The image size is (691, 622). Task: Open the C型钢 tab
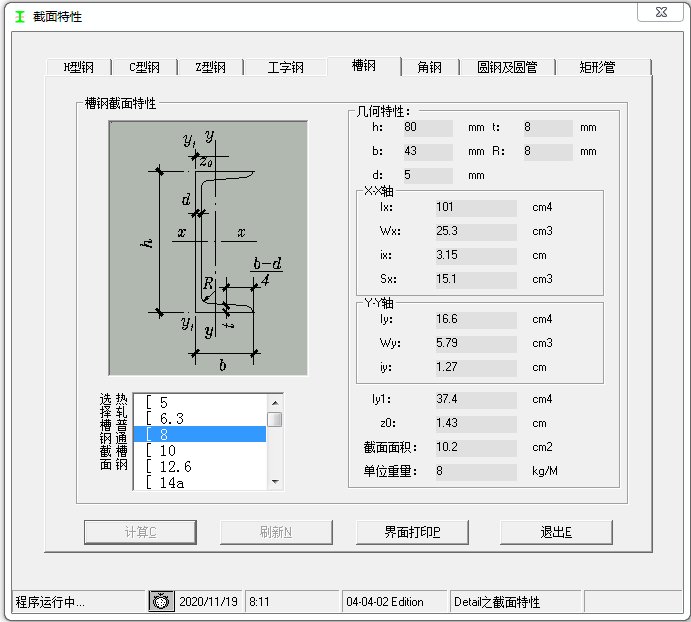[x=144, y=67]
